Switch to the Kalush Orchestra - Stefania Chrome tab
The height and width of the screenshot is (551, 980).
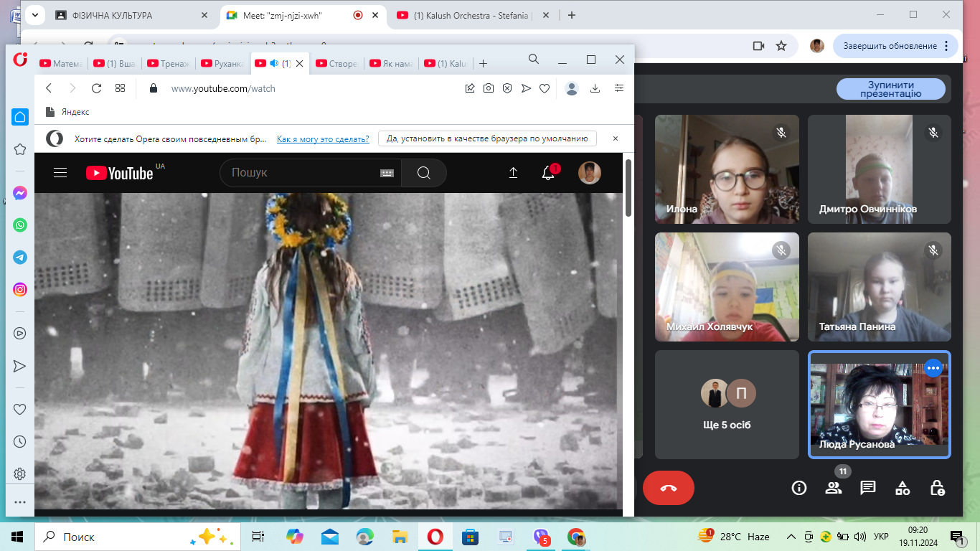point(473,14)
